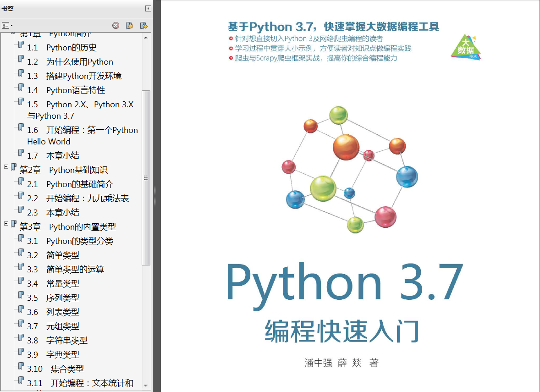Open bookmark 1.5 Python 2.X、Python 3.X

(80, 110)
